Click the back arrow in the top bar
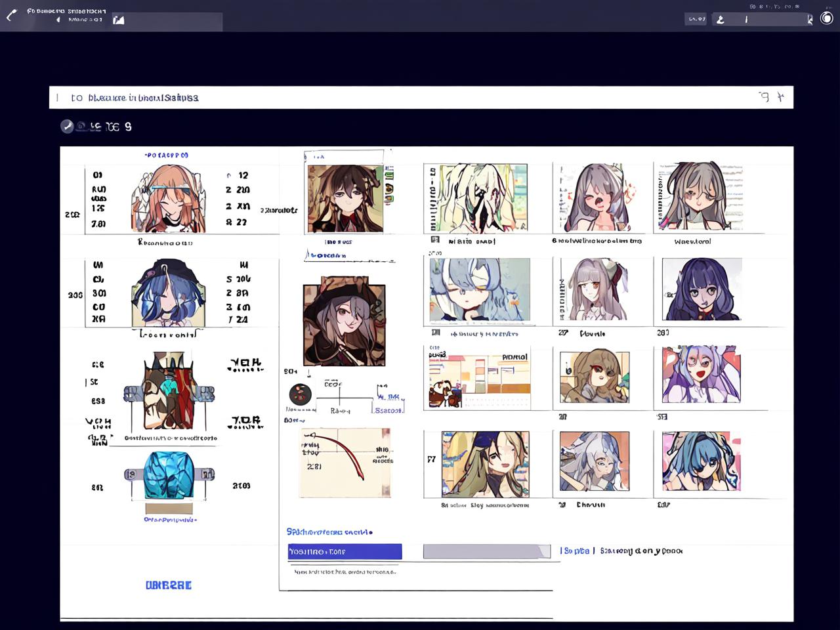This screenshot has height=630, width=840. (11, 14)
